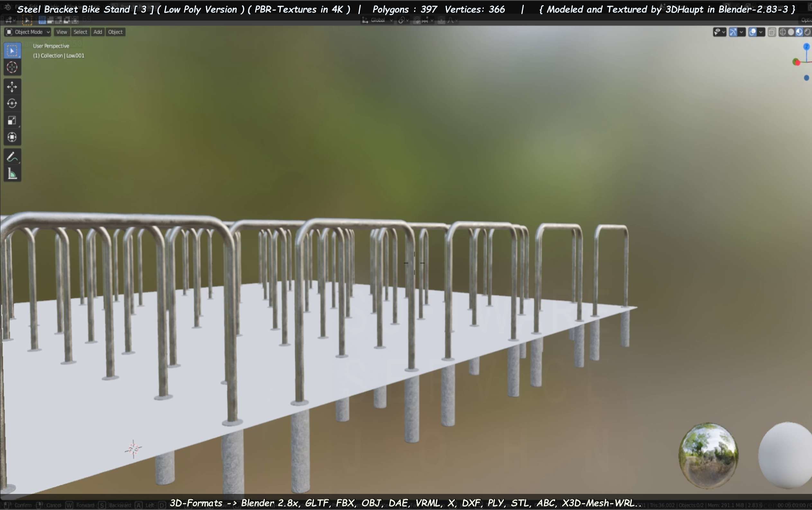Image resolution: width=812 pixels, height=510 pixels.
Task: Open the View menu
Action: [62, 32]
